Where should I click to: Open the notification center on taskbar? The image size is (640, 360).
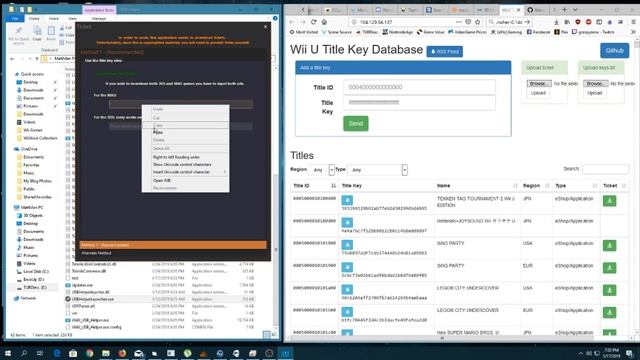pos(630,353)
